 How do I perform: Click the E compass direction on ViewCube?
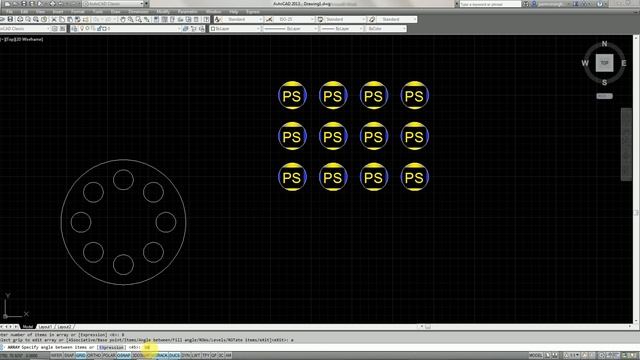pyautogui.click(x=624, y=63)
